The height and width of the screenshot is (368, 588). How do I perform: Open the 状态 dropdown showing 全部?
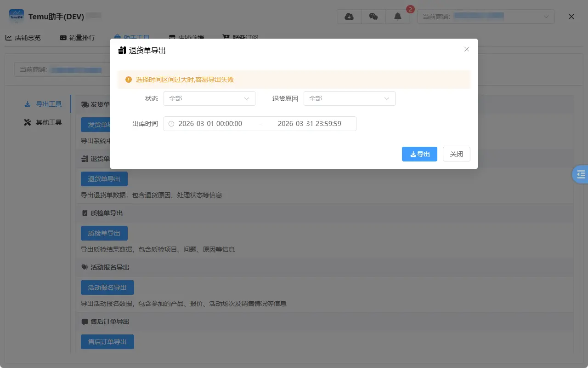tap(209, 98)
